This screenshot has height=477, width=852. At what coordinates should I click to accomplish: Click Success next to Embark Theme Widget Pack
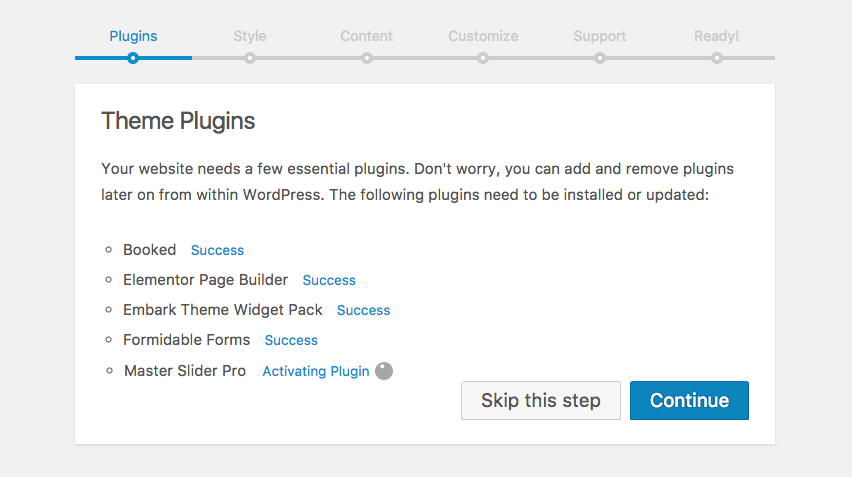[363, 310]
